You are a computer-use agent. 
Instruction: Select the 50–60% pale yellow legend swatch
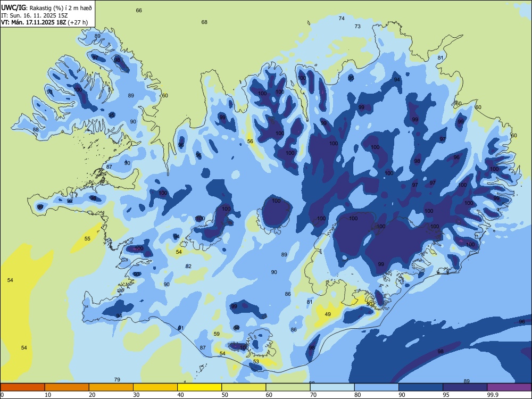click(x=244, y=387)
